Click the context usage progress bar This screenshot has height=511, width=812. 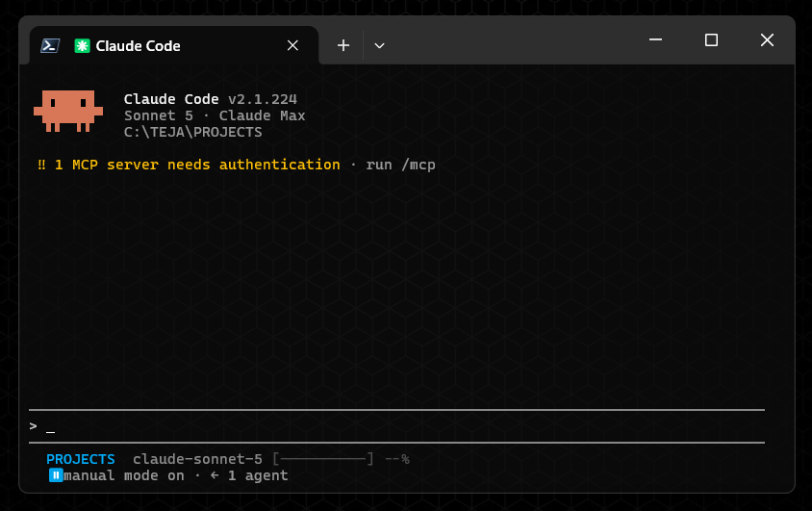322,459
